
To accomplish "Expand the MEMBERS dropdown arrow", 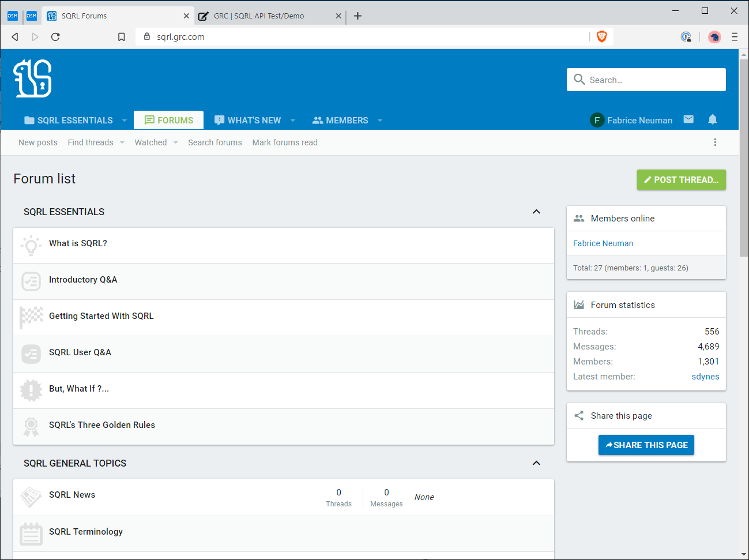I will click(380, 121).
